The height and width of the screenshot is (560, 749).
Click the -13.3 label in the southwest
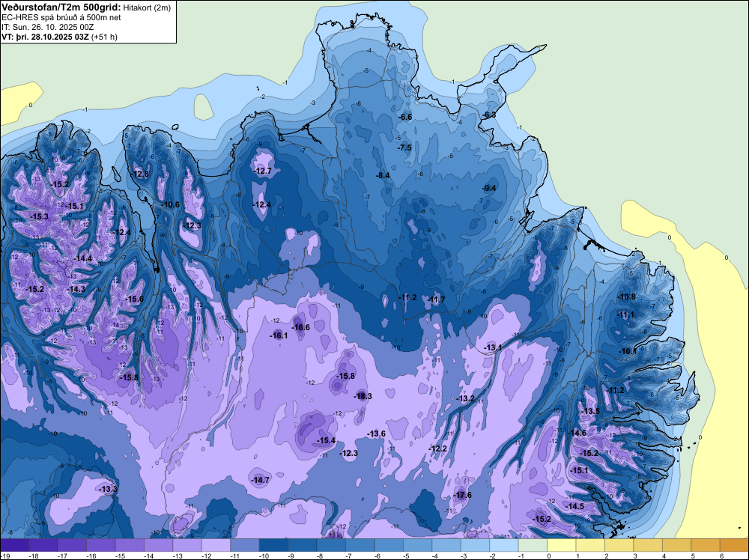click(x=109, y=489)
